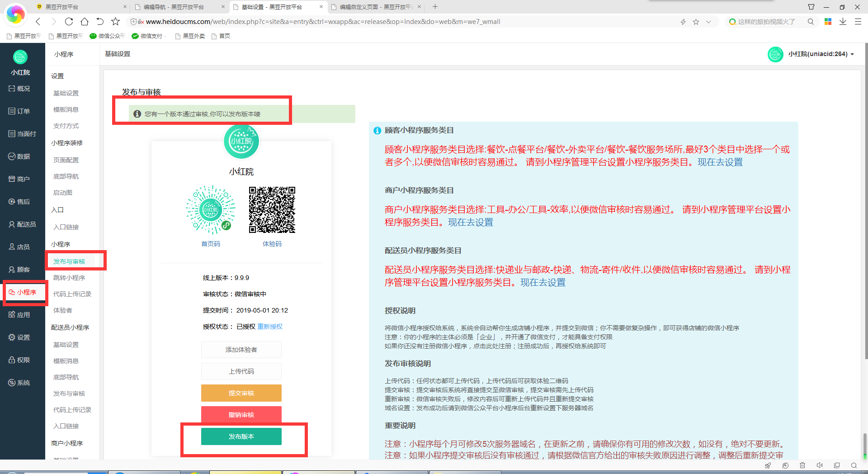Image resolution: width=868 pixels, height=474 pixels.
Task: Open 页面配置 menu item
Action: pos(66,160)
